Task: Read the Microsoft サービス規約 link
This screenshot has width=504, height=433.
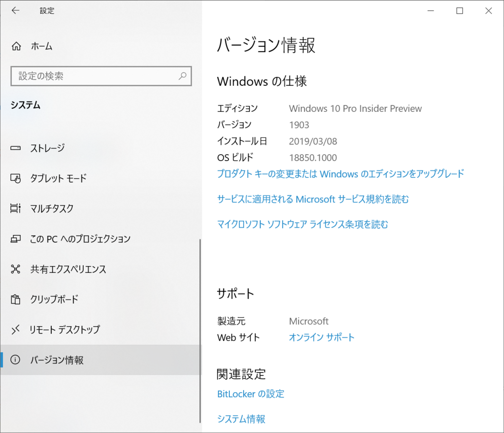Action: (313, 199)
